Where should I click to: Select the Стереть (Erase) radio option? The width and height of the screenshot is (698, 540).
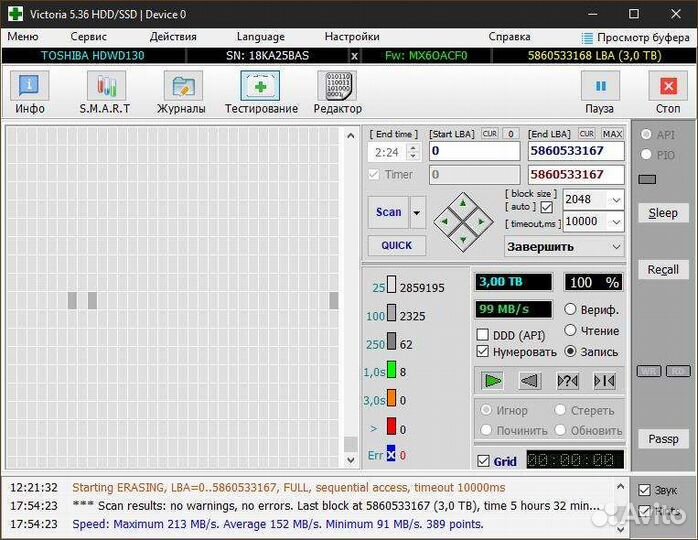pyautogui.click(x=560, y=410)
